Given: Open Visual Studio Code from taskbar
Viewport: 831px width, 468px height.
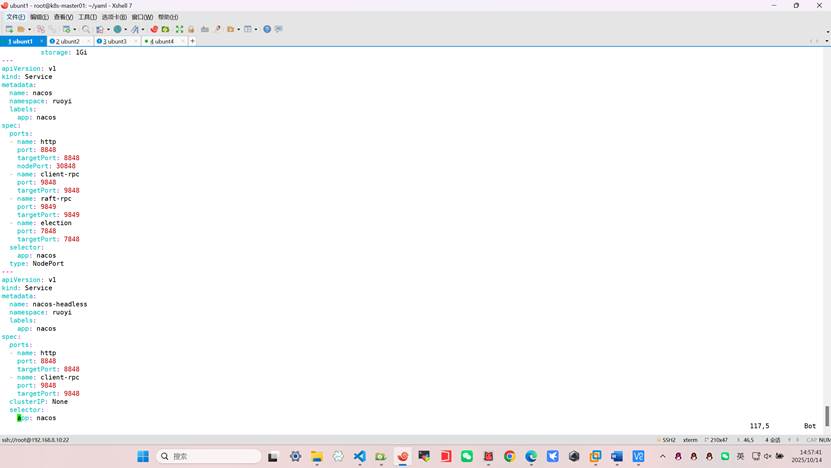Looking at the screenshot, I should [x=360, y=456].
